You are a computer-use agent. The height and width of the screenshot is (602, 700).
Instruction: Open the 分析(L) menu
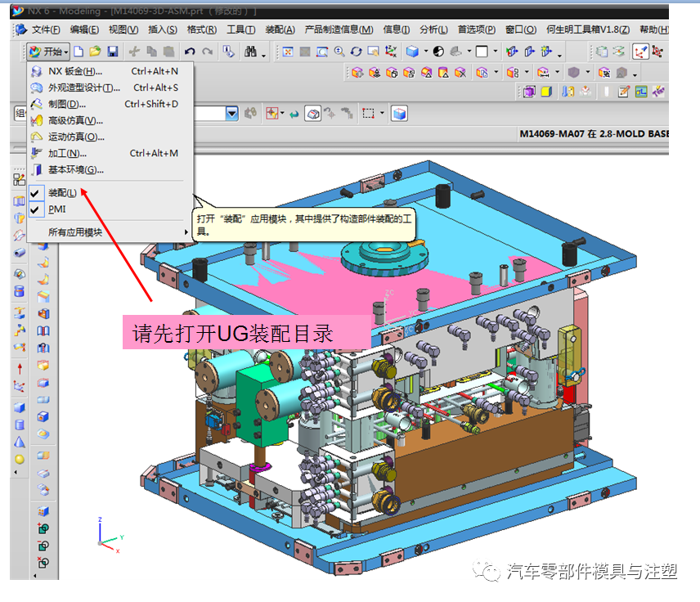point(433,30)
